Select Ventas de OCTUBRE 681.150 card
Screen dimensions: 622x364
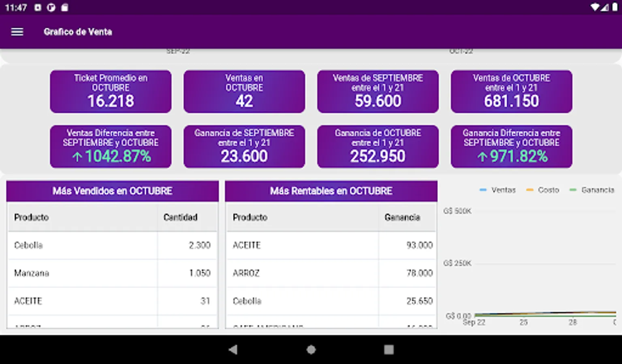coord(511,91)
